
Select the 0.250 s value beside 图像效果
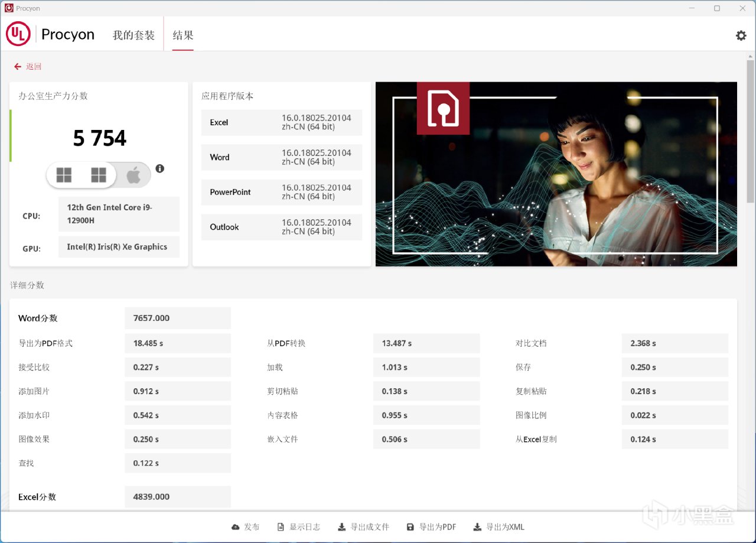(x=146, y=440)
